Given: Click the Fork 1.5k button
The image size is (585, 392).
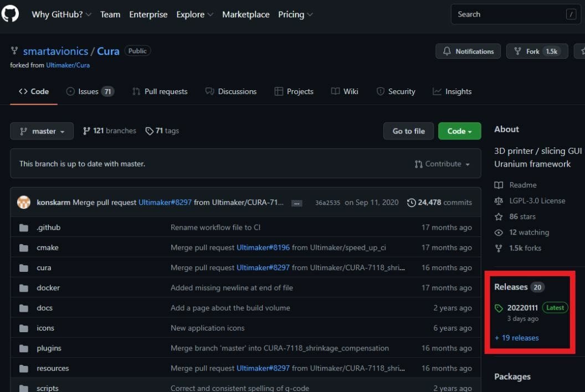Looking at the screenshot, I should (537, 51).
